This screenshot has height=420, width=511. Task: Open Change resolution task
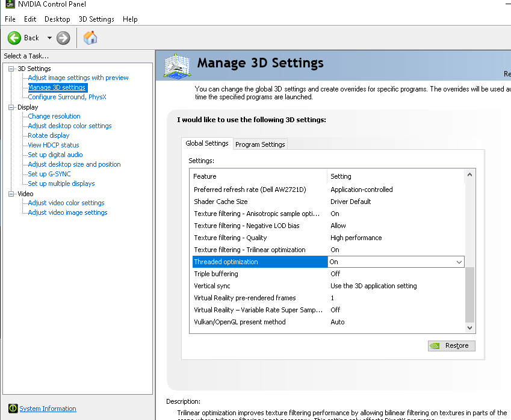click(54, 116)
